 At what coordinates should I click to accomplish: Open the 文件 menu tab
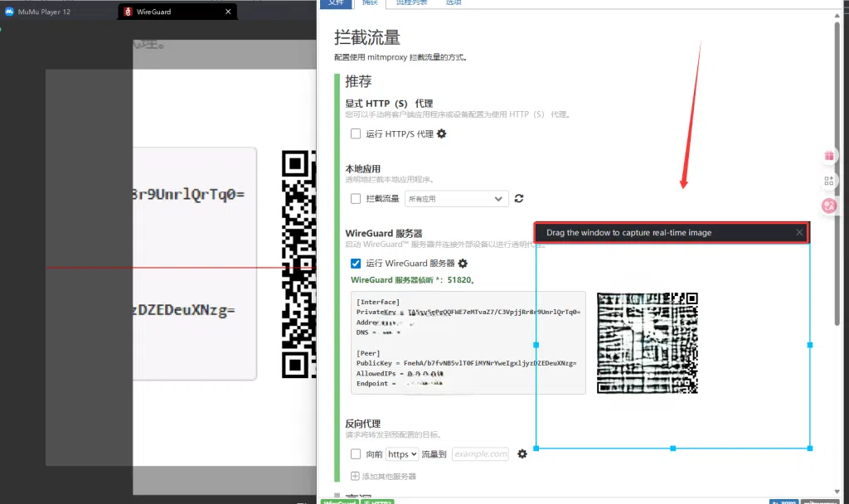336,3
